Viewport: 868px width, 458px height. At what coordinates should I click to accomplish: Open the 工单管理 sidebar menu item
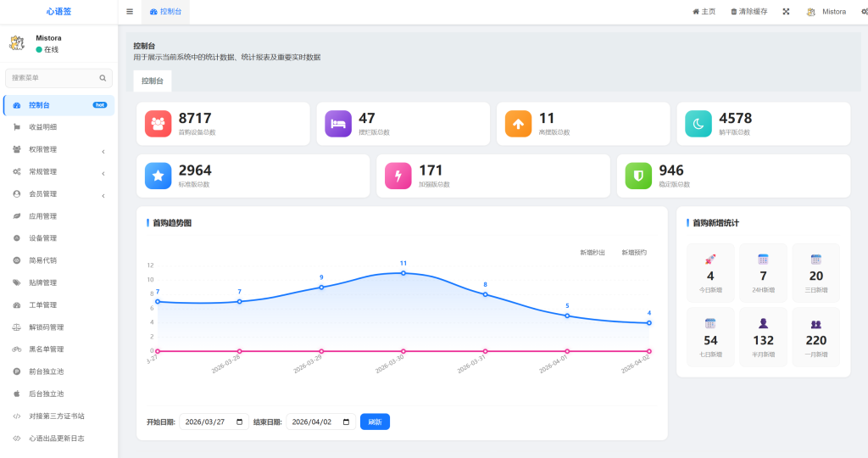pyautogui.click(x=58, y=305)
